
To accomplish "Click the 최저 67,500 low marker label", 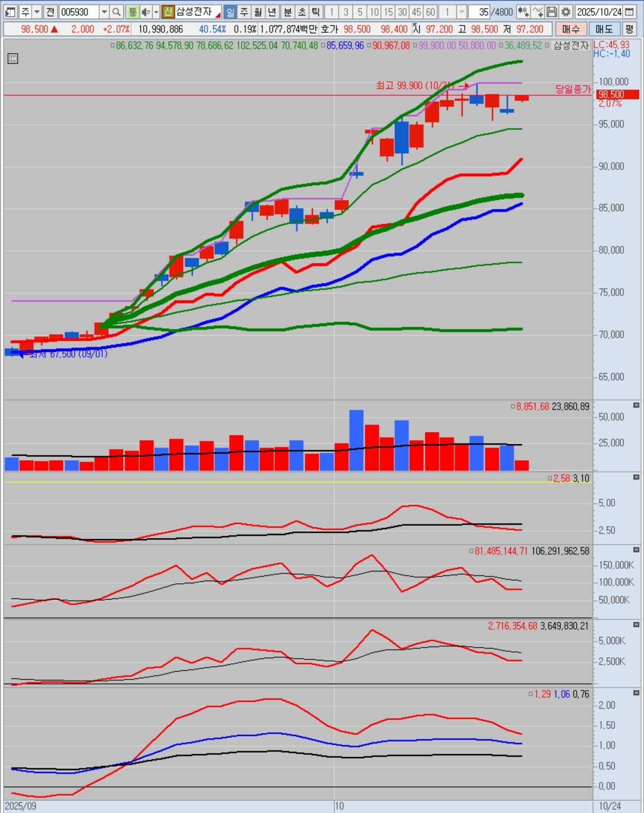I will [x=68, y=354].
